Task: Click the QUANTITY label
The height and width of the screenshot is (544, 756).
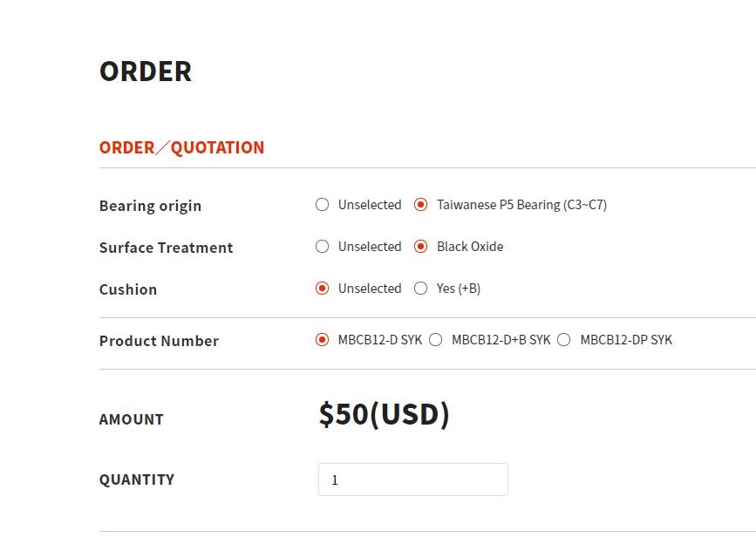Action: (x=137, y=479)
